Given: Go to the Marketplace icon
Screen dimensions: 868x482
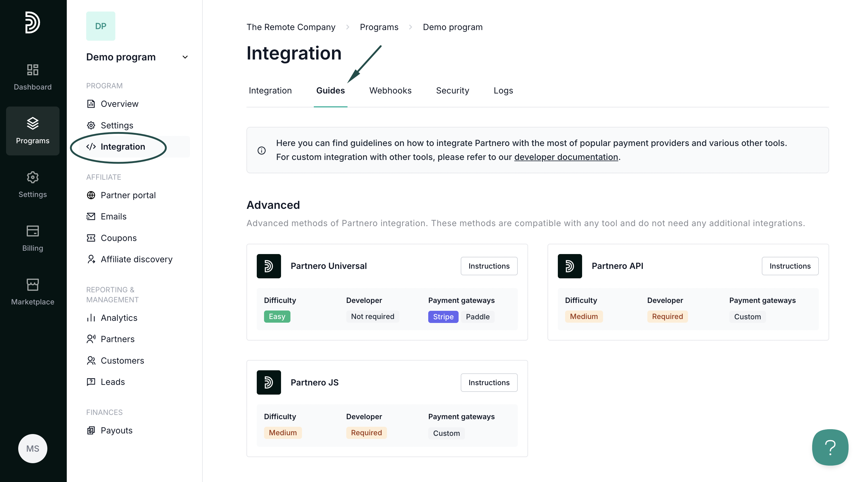Looking at the screenshot, I should click(32, 292).
